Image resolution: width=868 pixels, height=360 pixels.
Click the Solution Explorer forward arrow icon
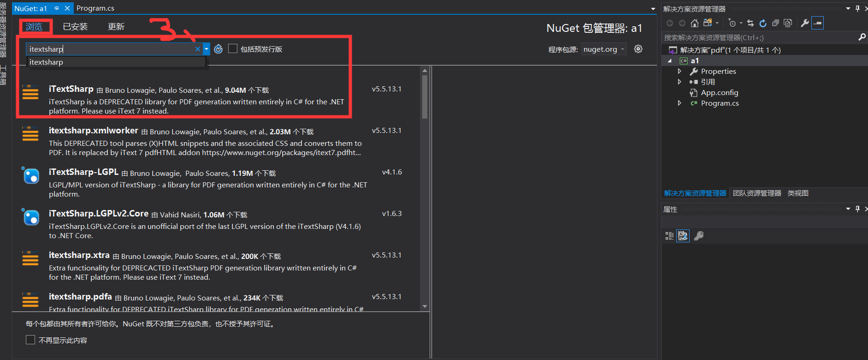[682, 23]
